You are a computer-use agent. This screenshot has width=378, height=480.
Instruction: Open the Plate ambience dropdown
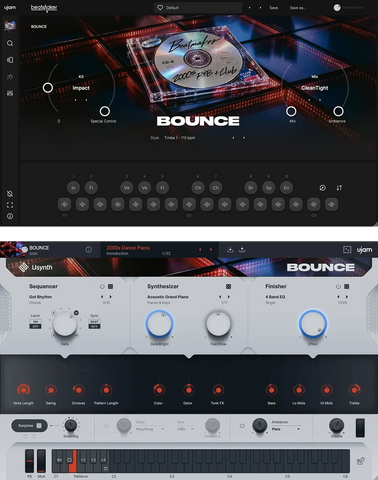click(x=286, y=429)
